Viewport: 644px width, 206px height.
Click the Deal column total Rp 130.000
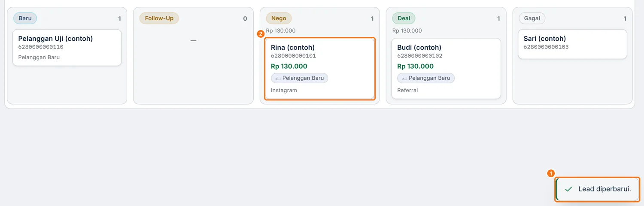point(407,31)
